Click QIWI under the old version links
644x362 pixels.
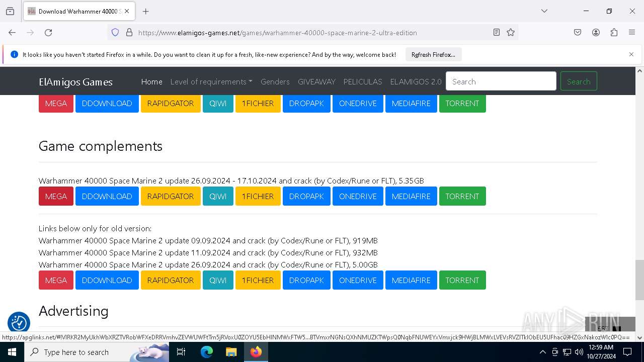coord(218,280)
